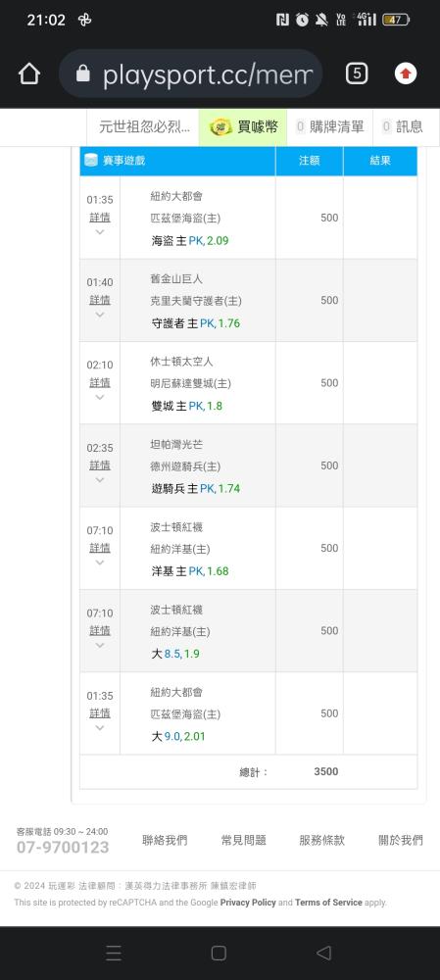Tap the database icon beside 賽事遊戲
440x980 pixels.
pos(90,160)
